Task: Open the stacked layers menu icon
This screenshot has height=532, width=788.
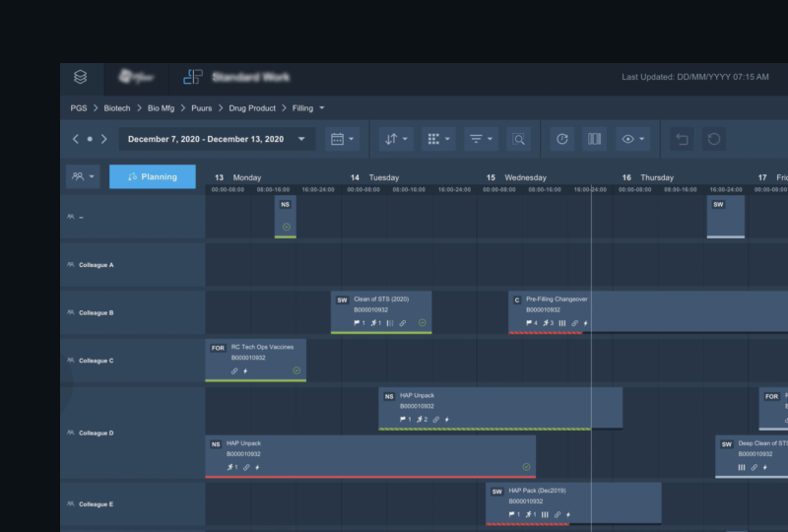Action: coord(81,77)
